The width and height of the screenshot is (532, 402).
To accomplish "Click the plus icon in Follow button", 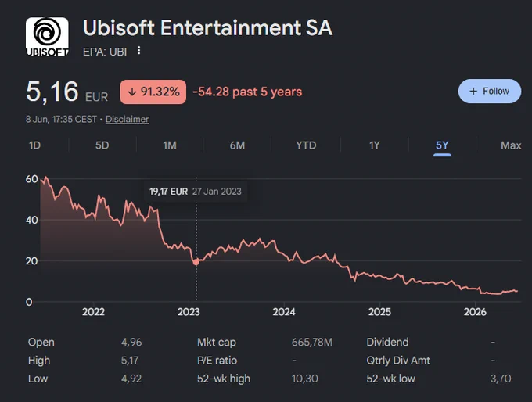I will 473,92.
